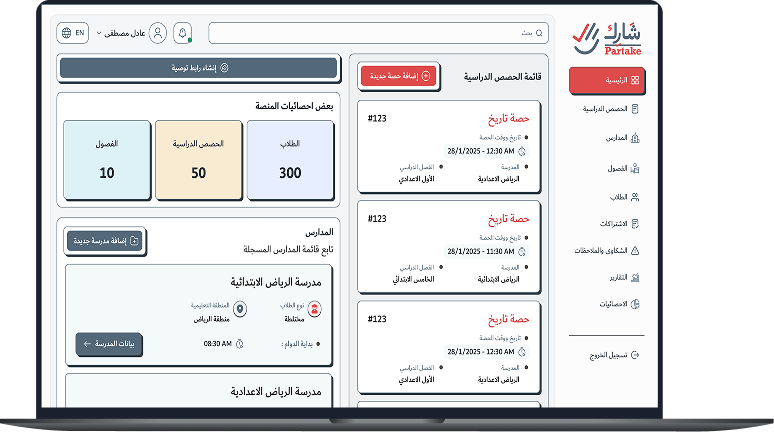Click the إنشاء رابط توصية button
Screen dimensions: 774x432
pos(197,68)
